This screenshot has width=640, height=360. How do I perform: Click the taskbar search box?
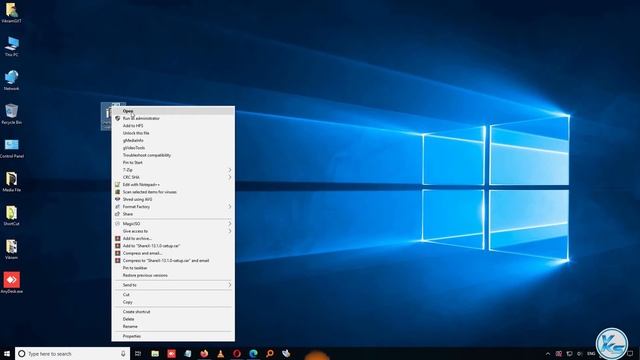(x=73, y=353)
